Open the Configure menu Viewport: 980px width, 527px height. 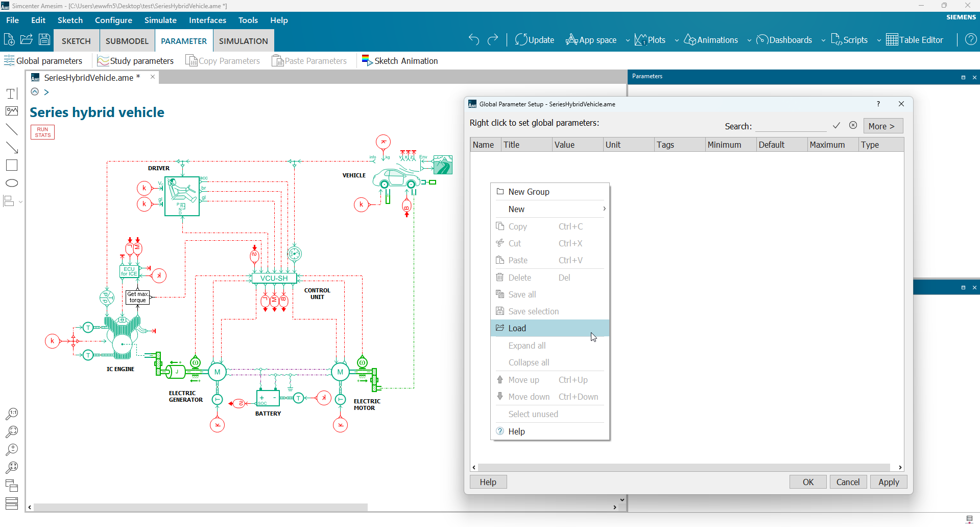coord(113,20)
